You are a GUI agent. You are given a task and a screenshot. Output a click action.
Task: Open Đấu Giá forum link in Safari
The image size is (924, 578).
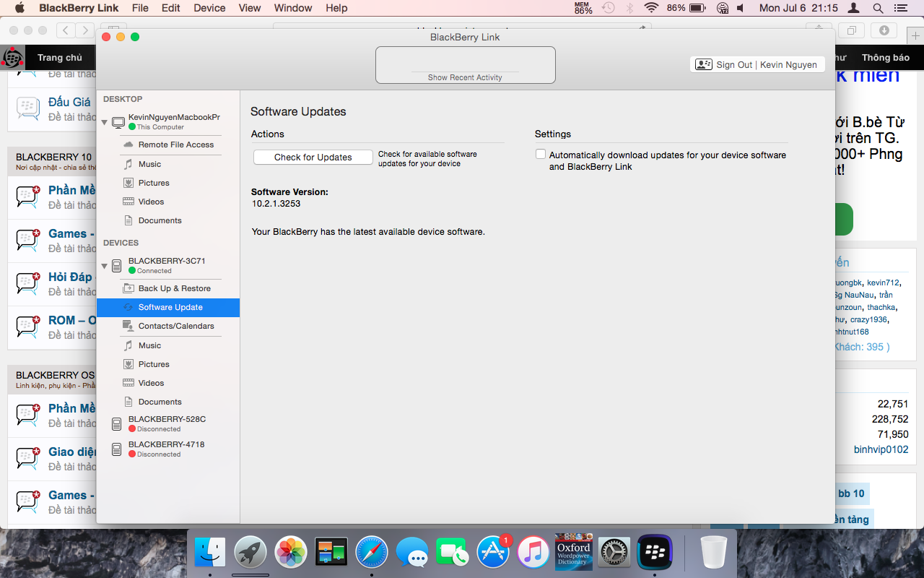pyautogui.click(x=69, y=102)
